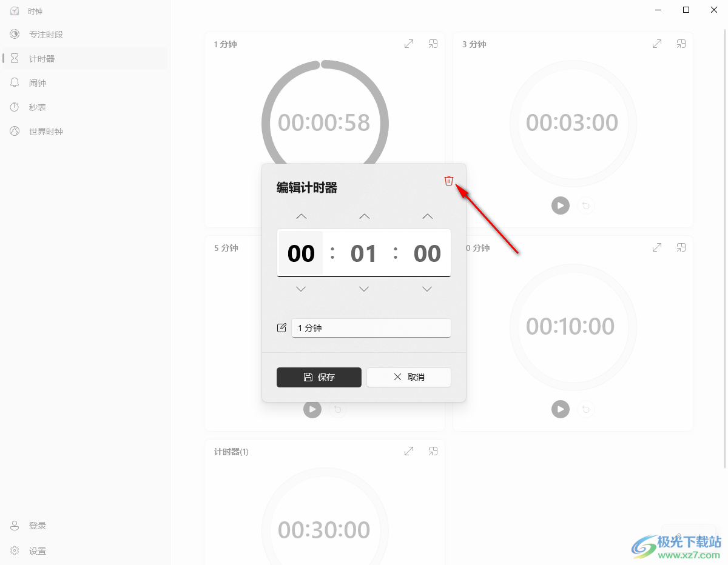Decrease seconds with the down chevron
Viewport: 728px width, 565px height.
[x=427, y=289]
